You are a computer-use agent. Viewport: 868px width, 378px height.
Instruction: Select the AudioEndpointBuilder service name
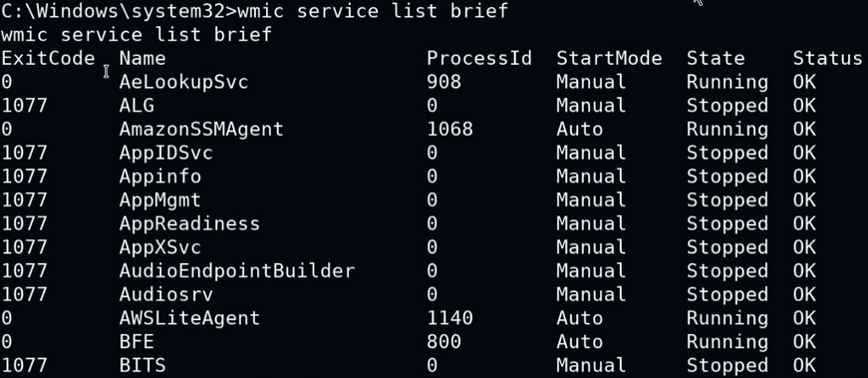pyautogui.click(x=237, y=270)
